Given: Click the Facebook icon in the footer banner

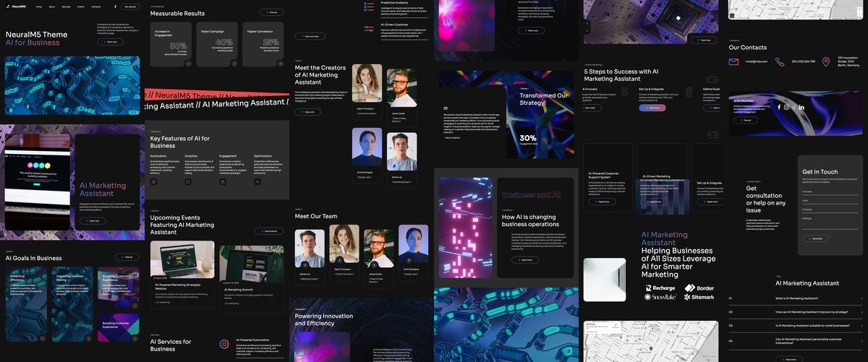Looking at the screenshot, I should coord(780,107).
